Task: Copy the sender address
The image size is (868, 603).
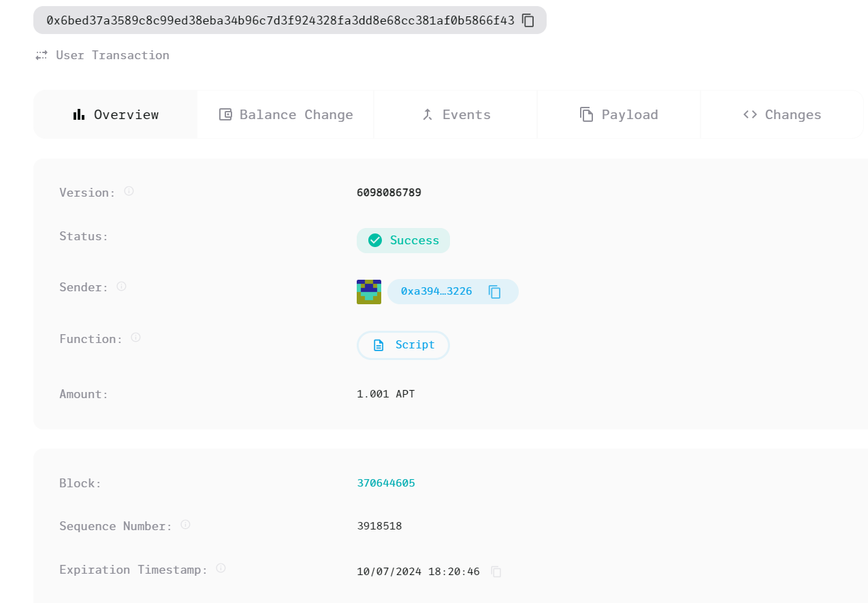Action: pos(495,292)
